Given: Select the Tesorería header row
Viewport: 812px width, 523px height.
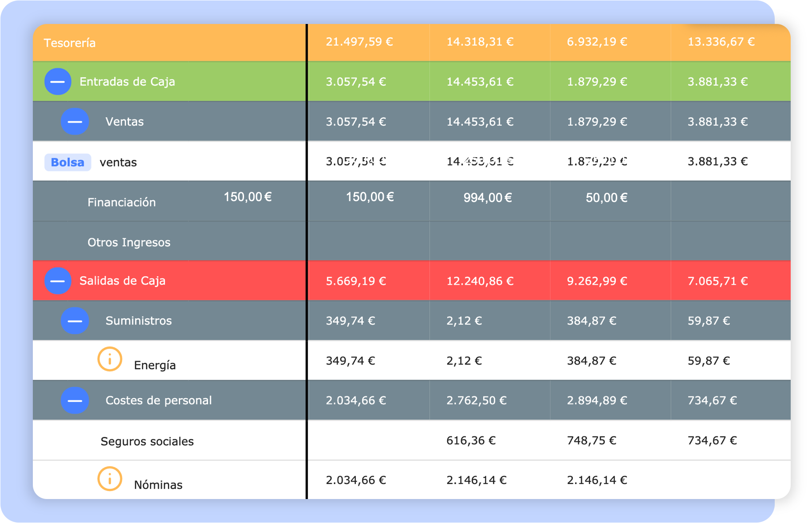Looking at the screenshot, I should click(70, 43).
